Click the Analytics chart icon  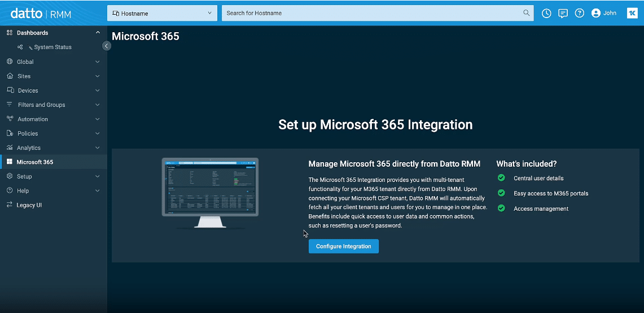click(10, 147)
